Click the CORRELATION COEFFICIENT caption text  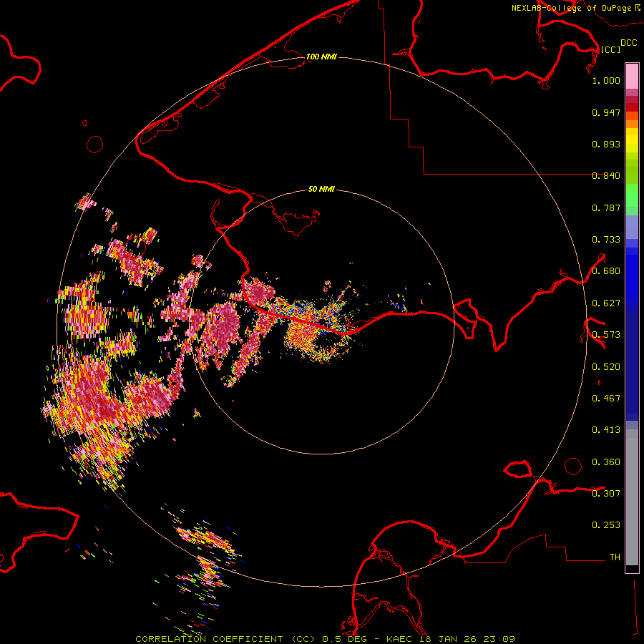[209, 639]
